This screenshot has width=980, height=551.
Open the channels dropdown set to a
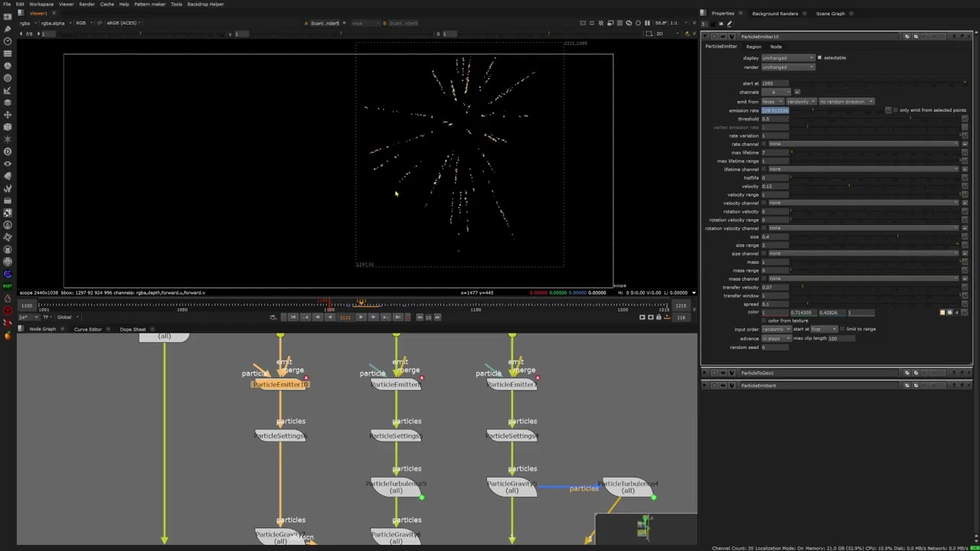[776, 93]
